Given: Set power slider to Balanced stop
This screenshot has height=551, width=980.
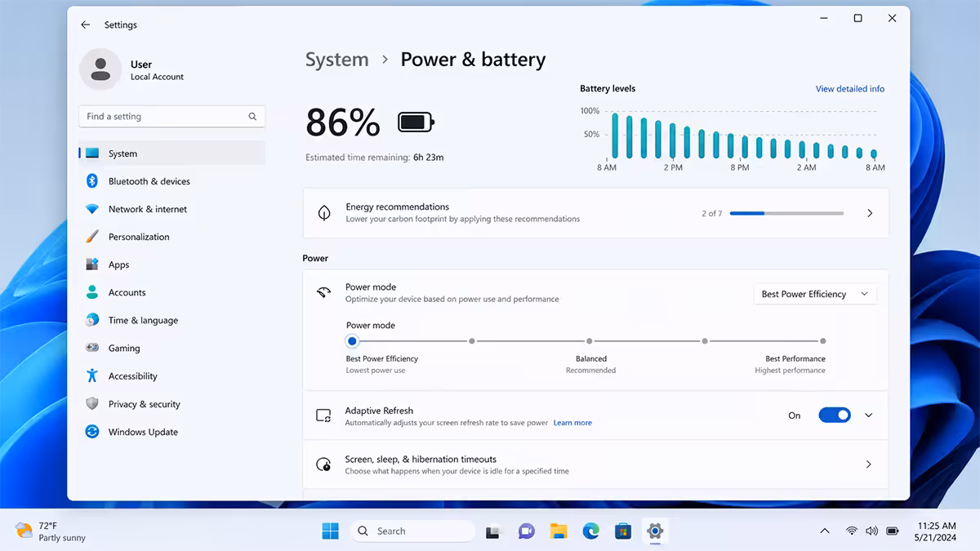Looking at the screenshot, I should click(x=589, y=341).
